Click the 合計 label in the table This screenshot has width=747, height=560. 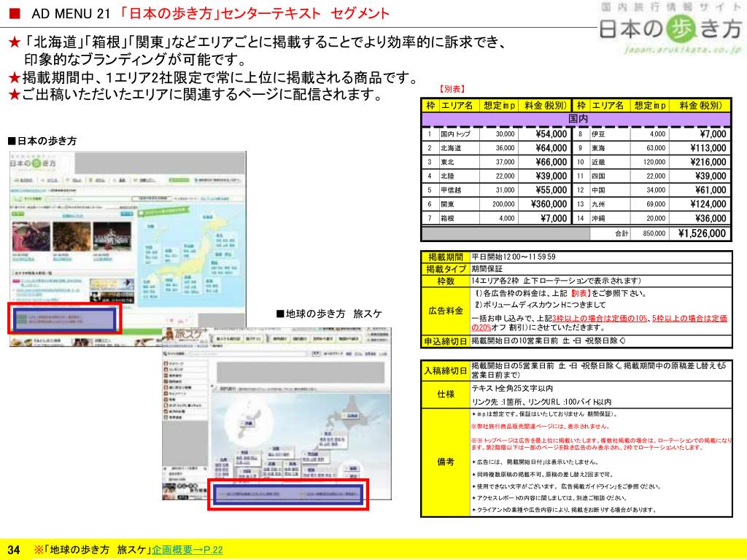tap(622, 233)
